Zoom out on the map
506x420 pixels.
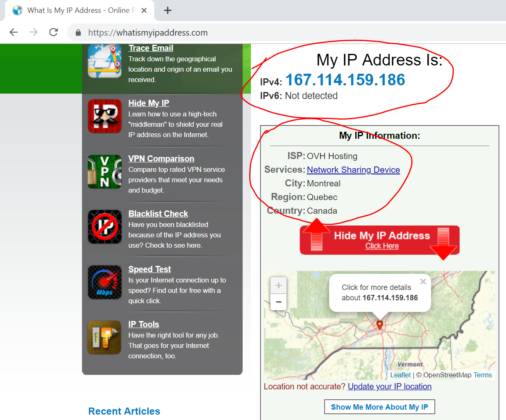[279, 302]
